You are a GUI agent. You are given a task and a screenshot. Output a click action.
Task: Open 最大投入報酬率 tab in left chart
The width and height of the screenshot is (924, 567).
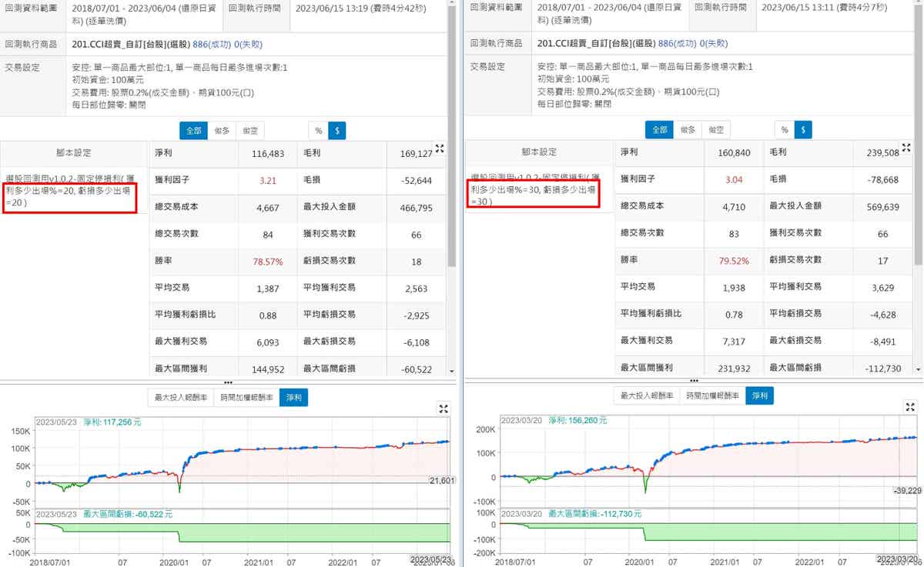(181, 398)
